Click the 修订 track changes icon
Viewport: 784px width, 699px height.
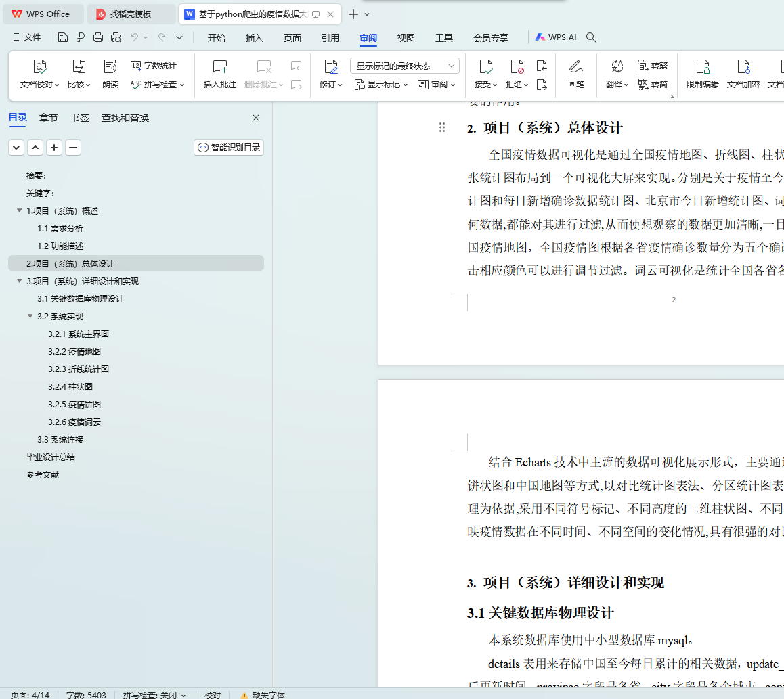(331, 66)
